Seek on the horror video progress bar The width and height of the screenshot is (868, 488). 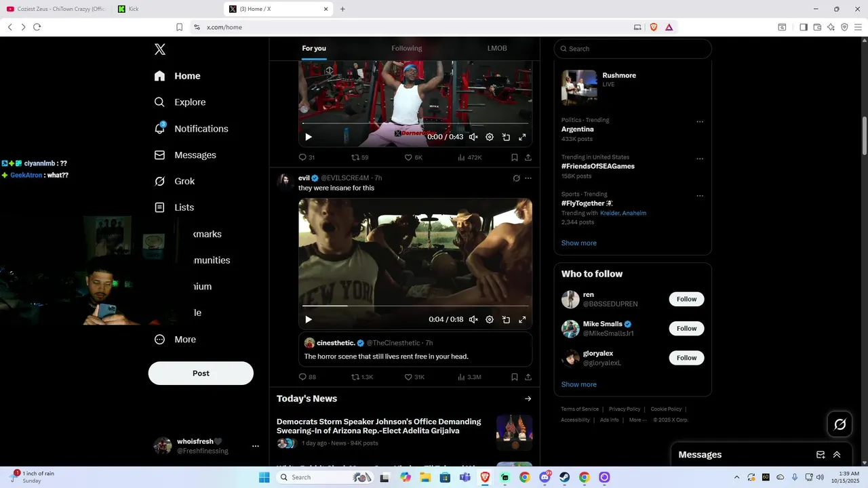pyautogui.click(x=415, y=306)
